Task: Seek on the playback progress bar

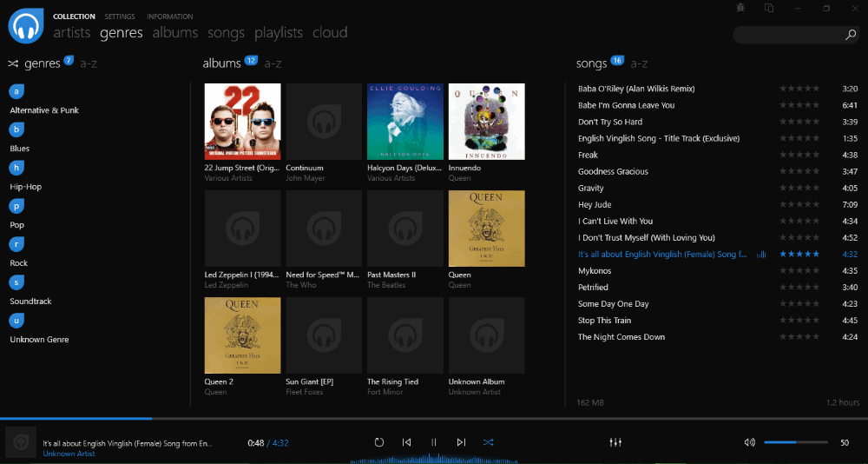Action: [x=434, y=419]
